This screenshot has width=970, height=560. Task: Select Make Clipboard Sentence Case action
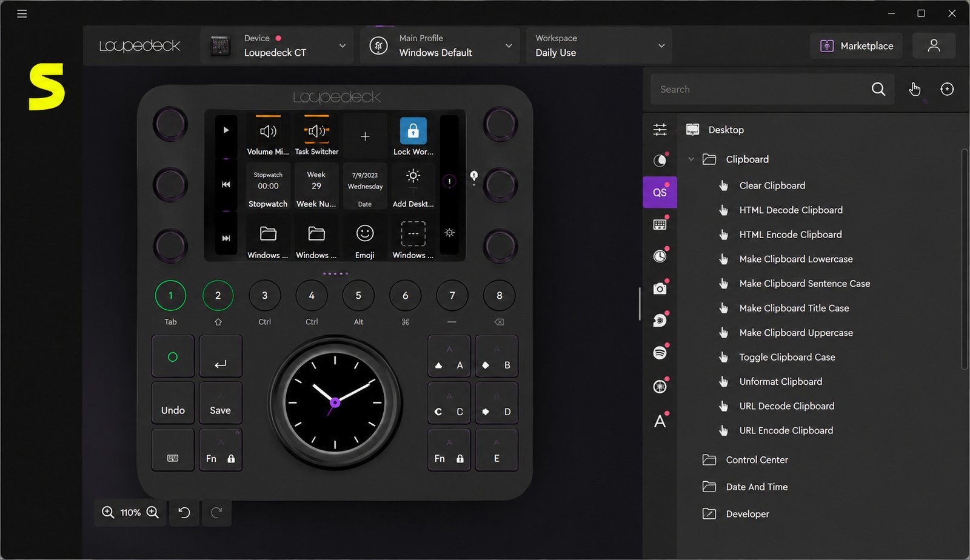point(804,283)
